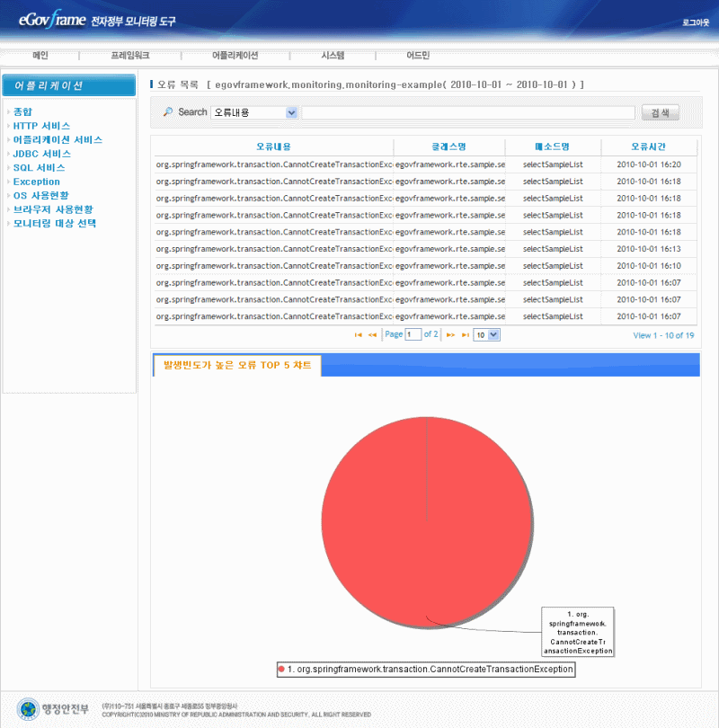Viewport: 719px width, 728px height.
Task: Go to previous page pager icon
Action: tap(372, 334)
